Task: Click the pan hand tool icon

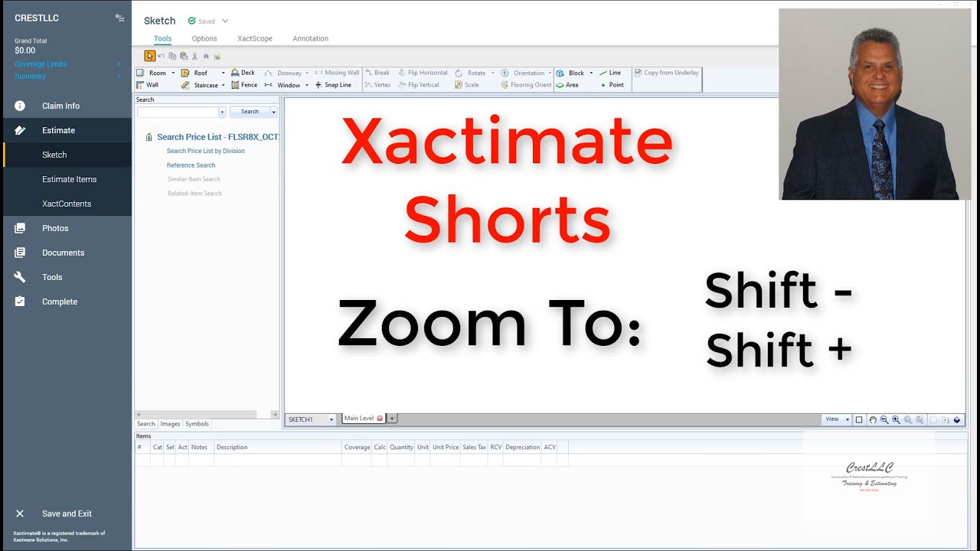Action: click(873, 419)
